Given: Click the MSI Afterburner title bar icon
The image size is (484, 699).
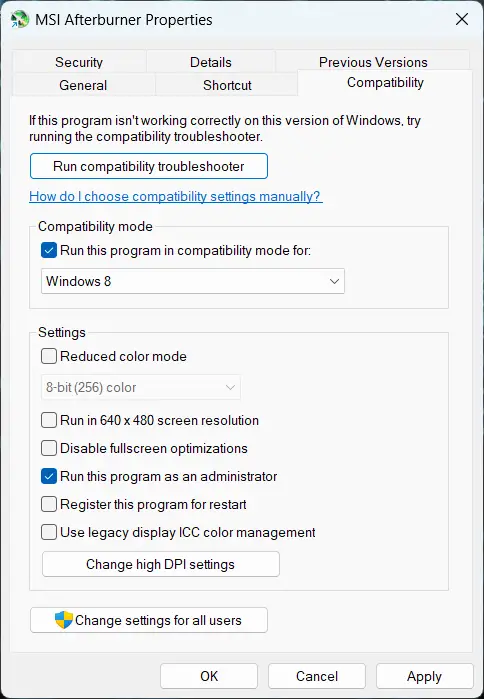Looking at the screenshot, I should pyautogui.click(x=19, y=20).
